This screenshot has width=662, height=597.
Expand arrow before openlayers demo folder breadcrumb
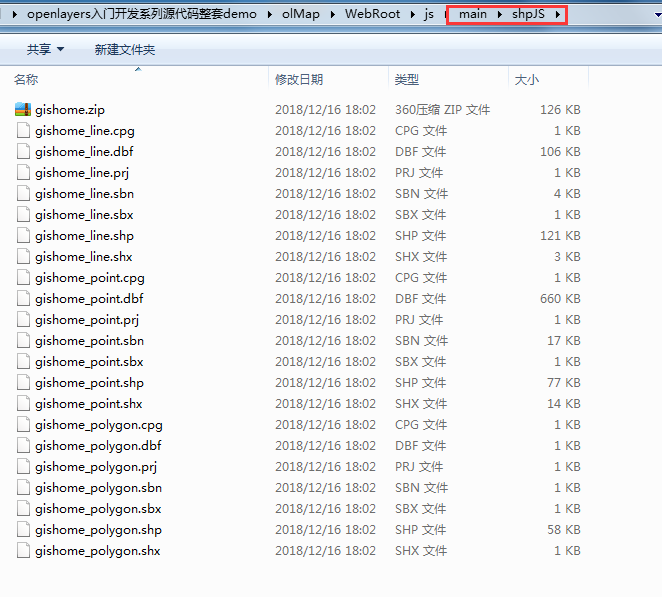(15, 14)
